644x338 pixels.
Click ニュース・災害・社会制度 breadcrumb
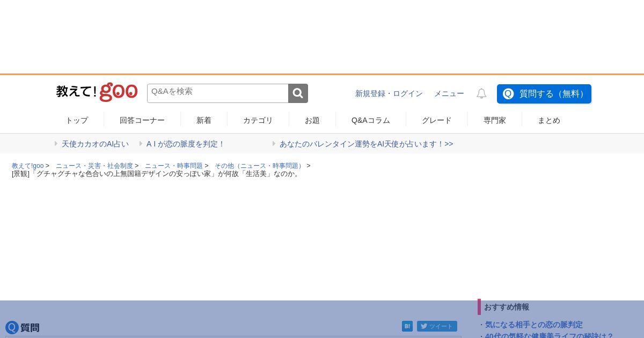[94, 166]
